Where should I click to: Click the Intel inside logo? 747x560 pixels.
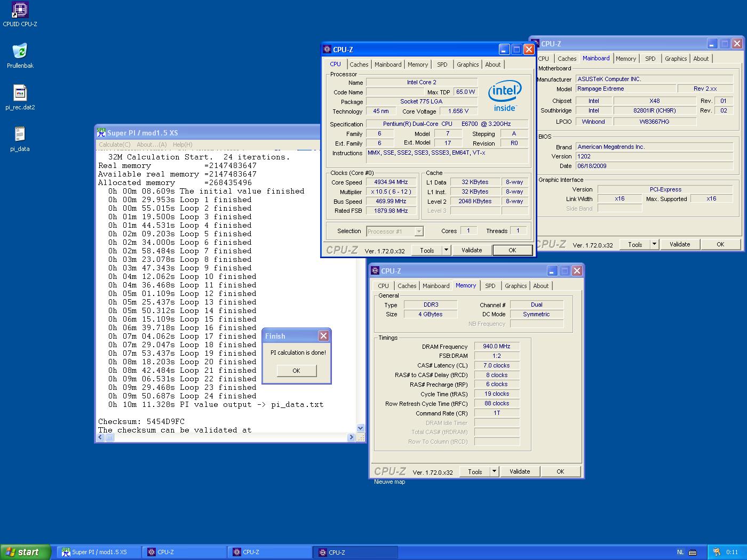(505, 96)
